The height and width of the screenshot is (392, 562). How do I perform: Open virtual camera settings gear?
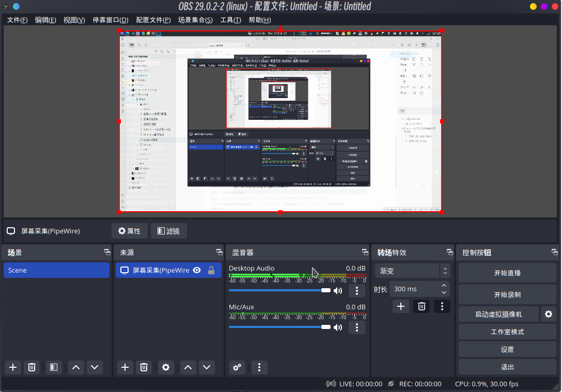point(549,314)
